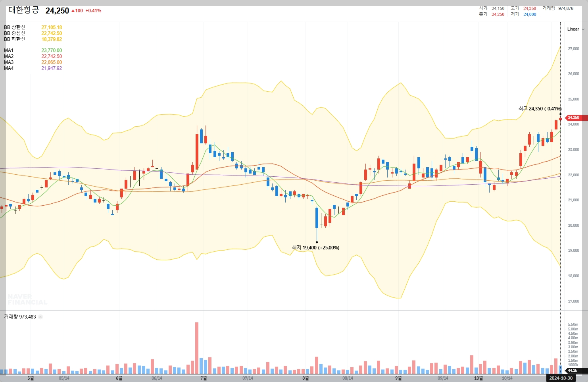Click the 5.50m volume axis label
Image resolution: width=588 pixels, height=382 pixels.
(x=573, y=324)
